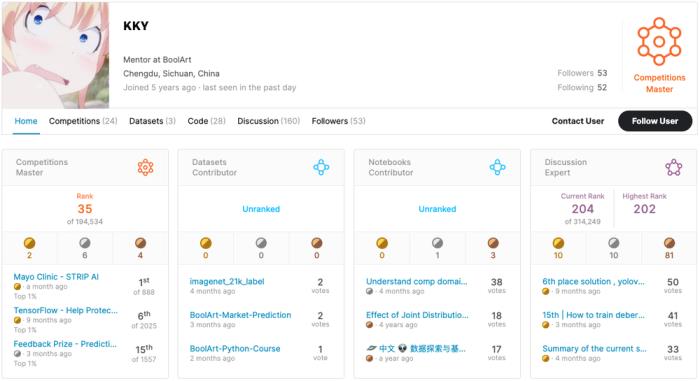Open the imagenet_21k_label dataset
Image resolution: width=700 pixels, height=381 pixels.
tap(227, 281)
